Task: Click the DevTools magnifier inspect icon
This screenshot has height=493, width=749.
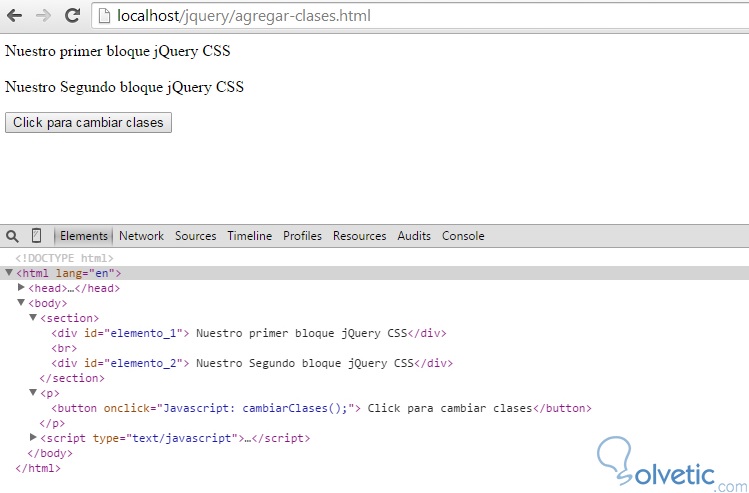Action: pos(13,236)
